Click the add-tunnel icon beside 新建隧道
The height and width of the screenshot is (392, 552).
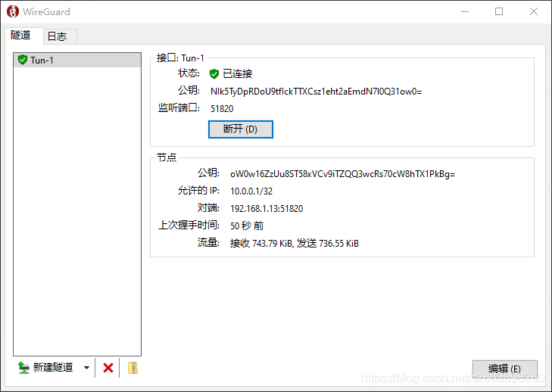click(x=23, y=368)
